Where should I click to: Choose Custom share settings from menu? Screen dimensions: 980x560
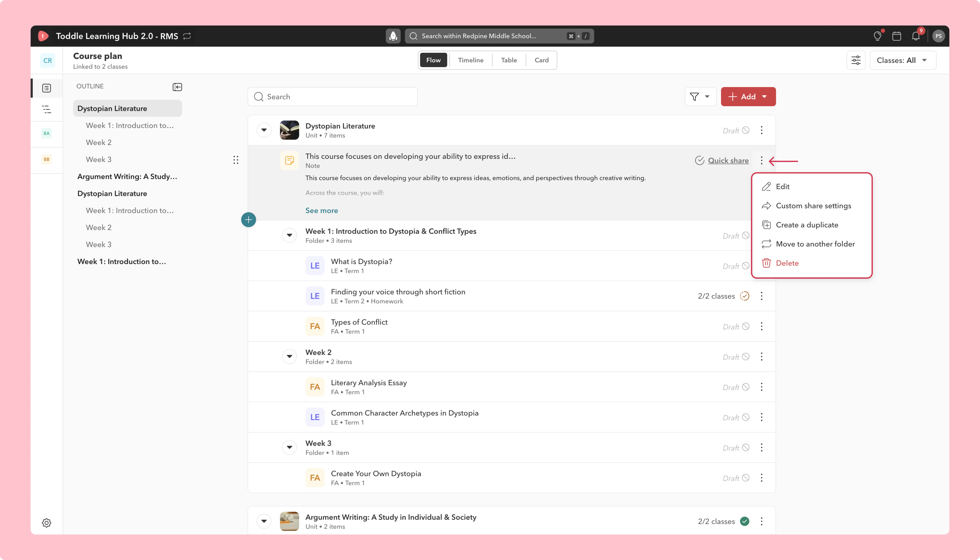(x=812, y=206)
